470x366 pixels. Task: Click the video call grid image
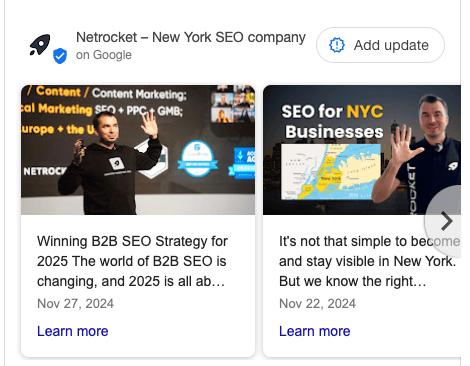[233, 104]
